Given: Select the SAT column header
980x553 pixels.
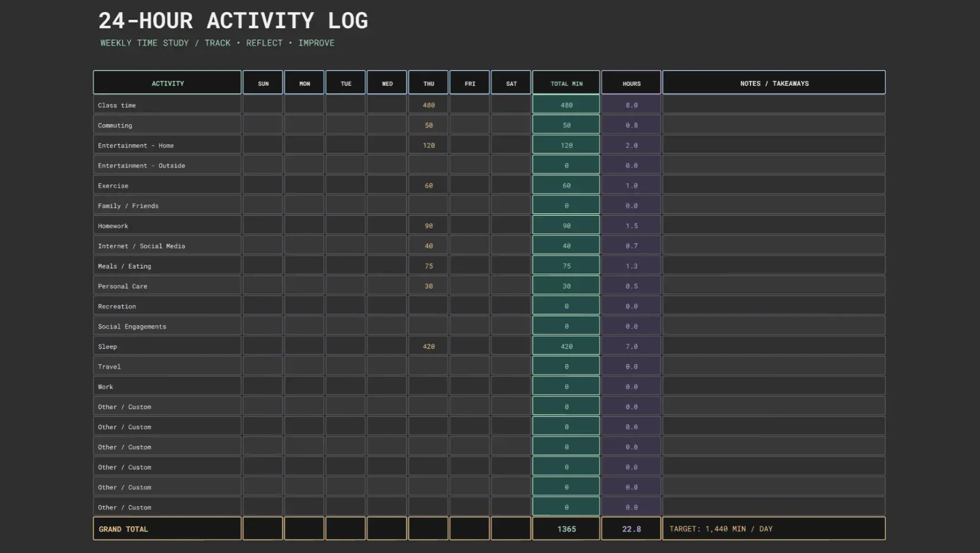Looking at the screenshot, I should coord(511,83).
